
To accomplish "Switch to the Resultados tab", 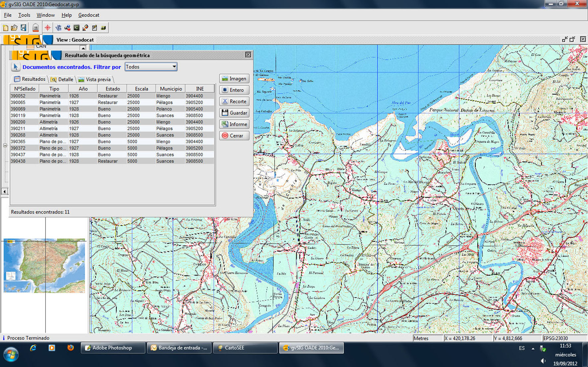I will point(30,79).
